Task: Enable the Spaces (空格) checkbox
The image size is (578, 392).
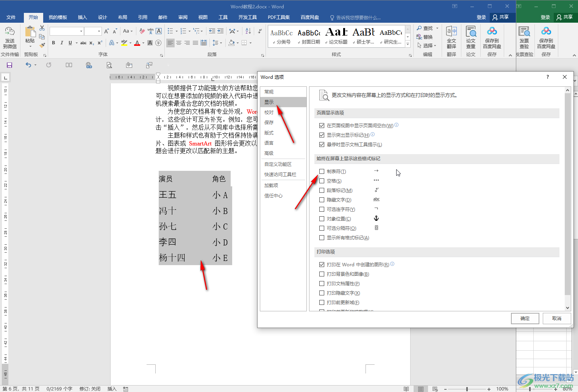Action: pos(322,181)
